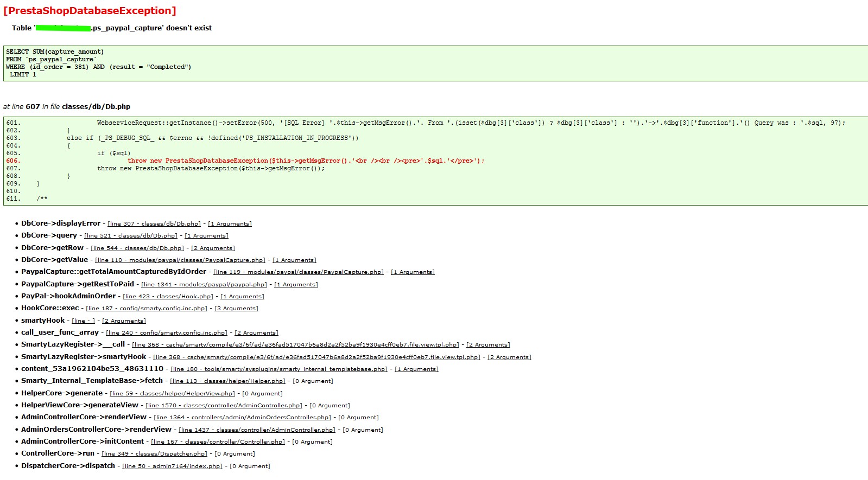
Task: Click 'DbCore->displayError' stack trace entry
Action: coord(61,223)
